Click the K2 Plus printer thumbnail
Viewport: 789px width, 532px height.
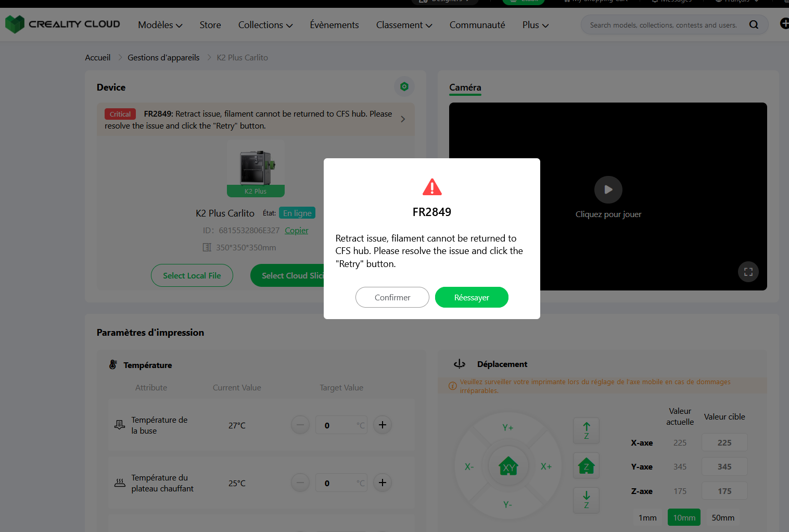pos(256,168)
